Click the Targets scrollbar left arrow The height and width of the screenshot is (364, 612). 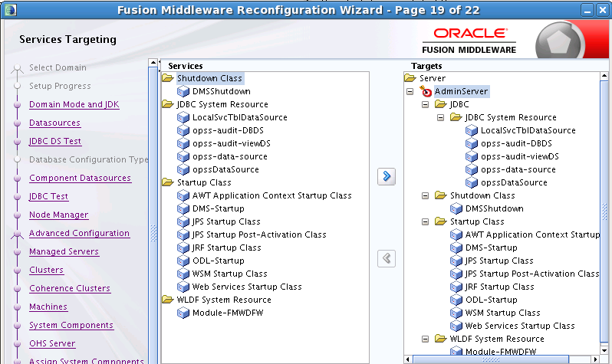point(408,359)
